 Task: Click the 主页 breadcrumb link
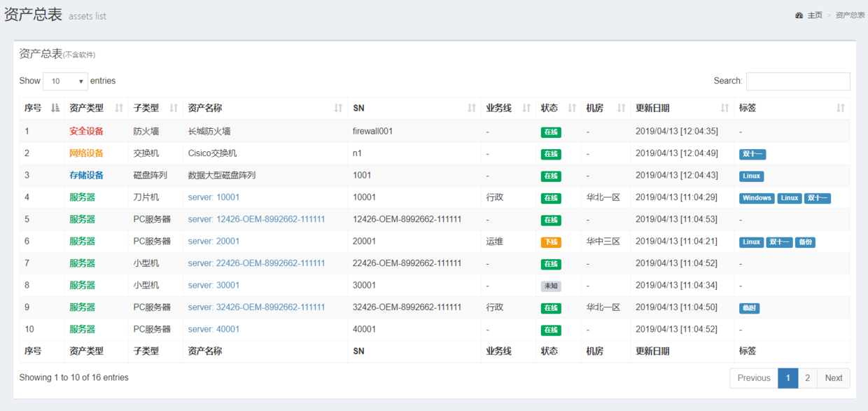click(x=815, y=15)
